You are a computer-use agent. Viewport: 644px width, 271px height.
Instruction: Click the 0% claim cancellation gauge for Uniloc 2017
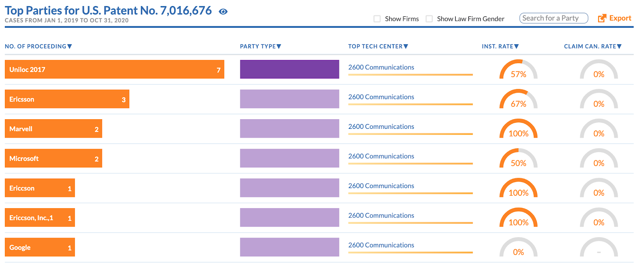pos(599,70)
